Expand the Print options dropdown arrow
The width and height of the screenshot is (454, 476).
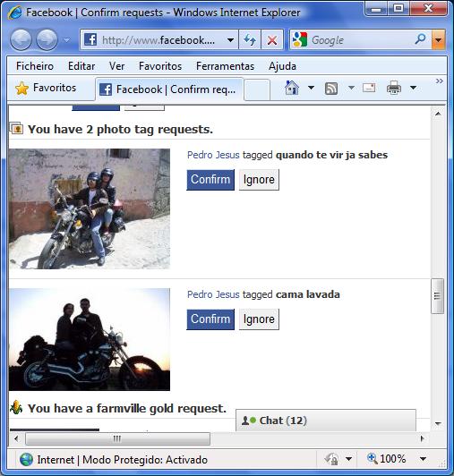[413, 88]
